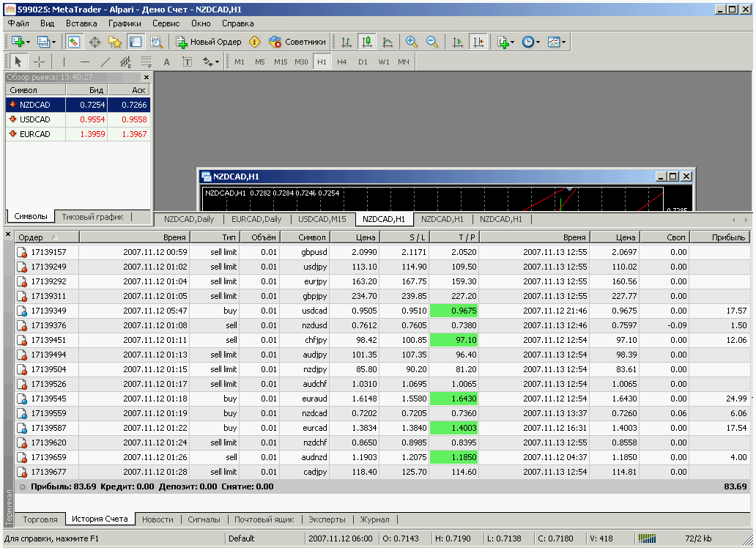Expand the Periodicity clock dropdown
The width and height of the screenshot is (756, 548).
click(538, 42)
